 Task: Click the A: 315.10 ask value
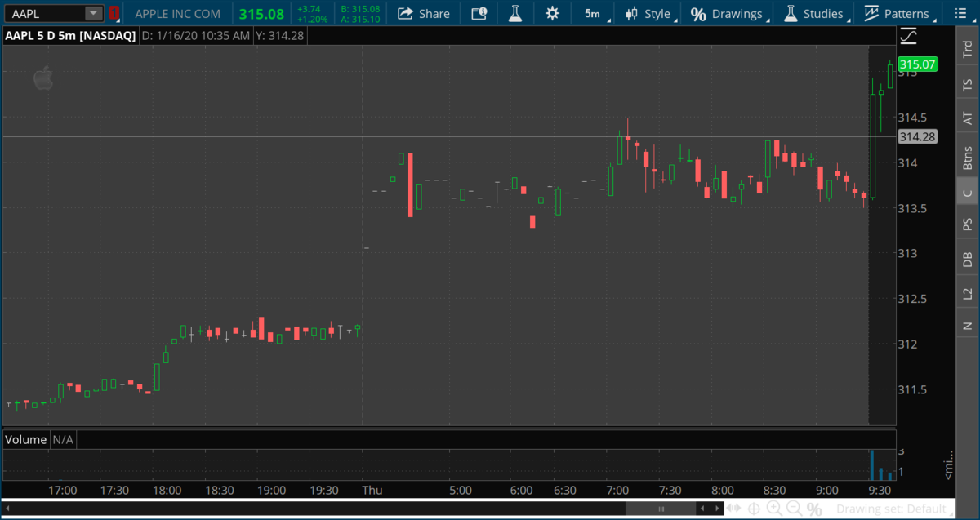pyautogui.click(x=360, y=19)
